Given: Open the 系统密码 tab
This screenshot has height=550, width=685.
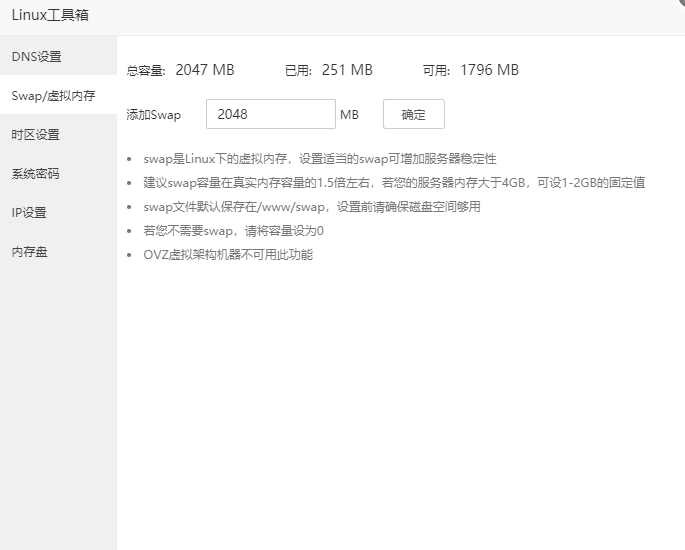Looking at the screenshot, I should [x=58, y=173].
